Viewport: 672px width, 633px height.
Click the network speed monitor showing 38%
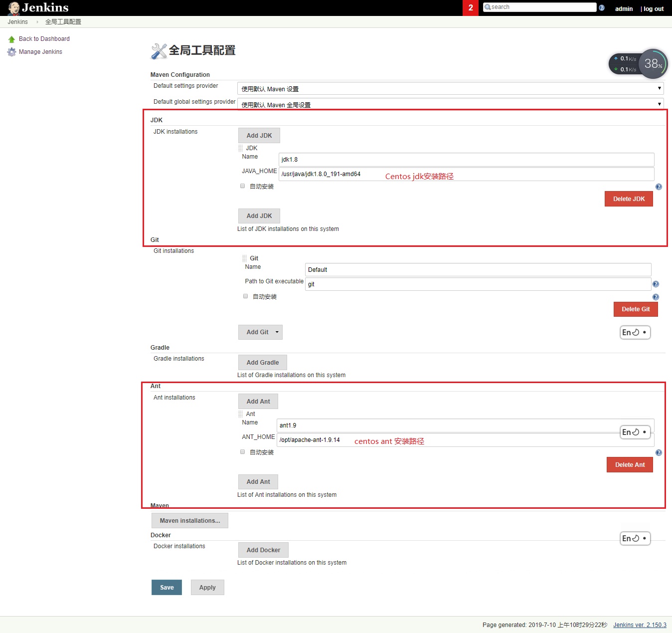point(638,64)
